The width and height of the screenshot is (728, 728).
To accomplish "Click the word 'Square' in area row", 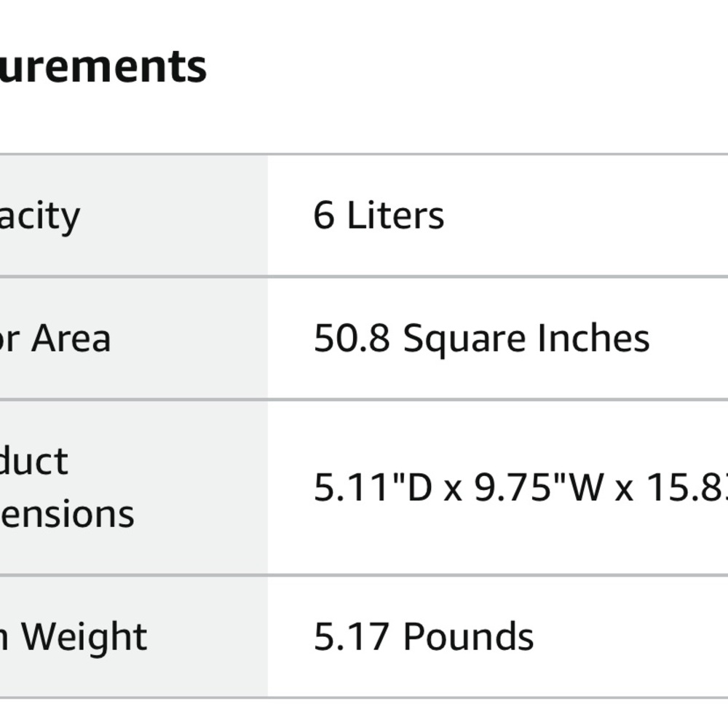I will [464, 339].
